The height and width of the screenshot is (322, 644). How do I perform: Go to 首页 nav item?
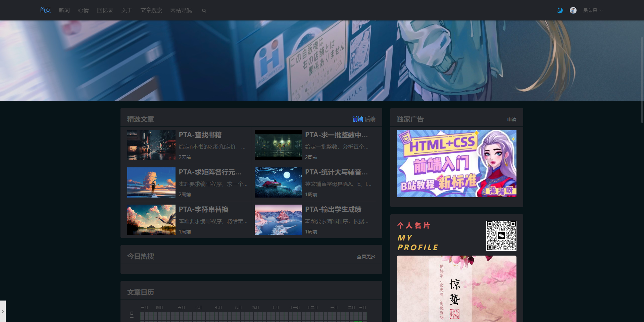(45, 10)
